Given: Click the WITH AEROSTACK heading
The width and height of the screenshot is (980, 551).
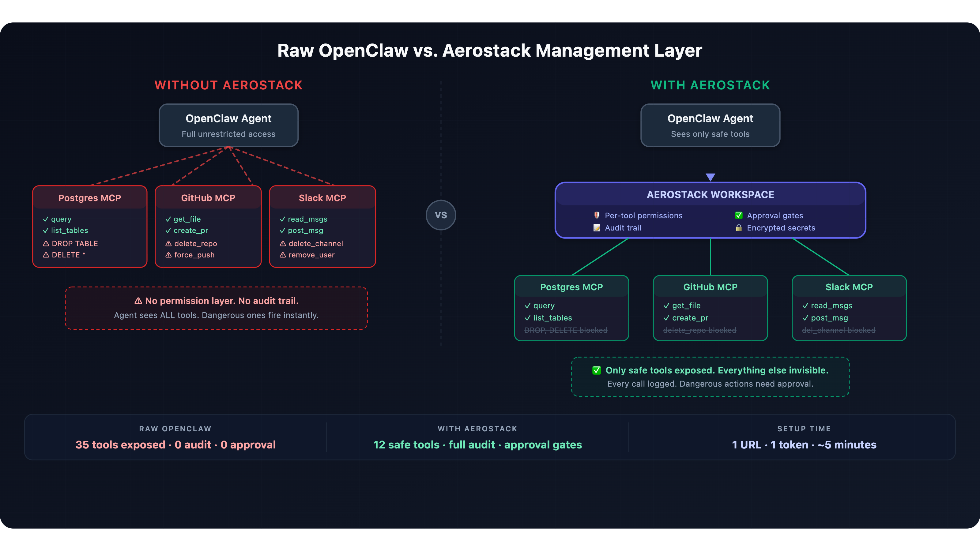Looking at the screenshot, I should point(710,85).
